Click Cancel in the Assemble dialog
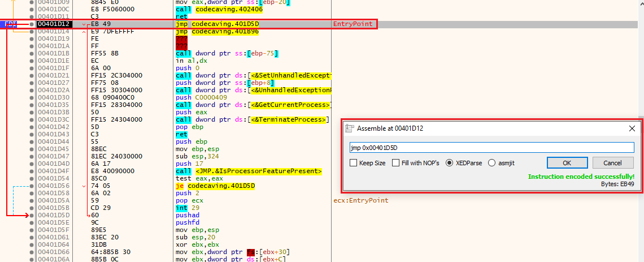 (612, 163)
